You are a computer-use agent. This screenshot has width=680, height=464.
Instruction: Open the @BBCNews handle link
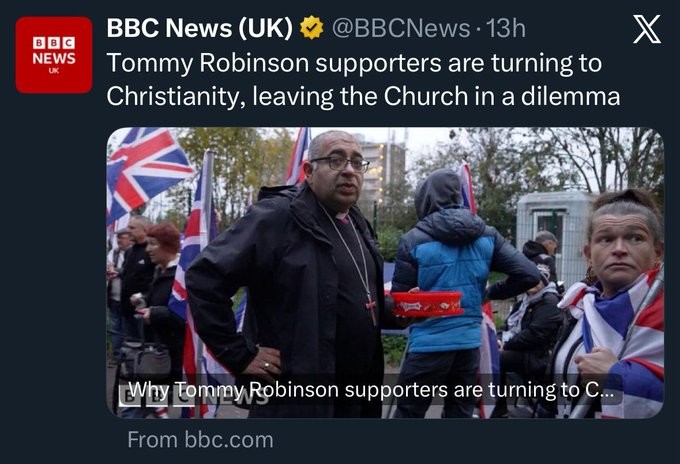pyautogui.click(x=401, y=29)
